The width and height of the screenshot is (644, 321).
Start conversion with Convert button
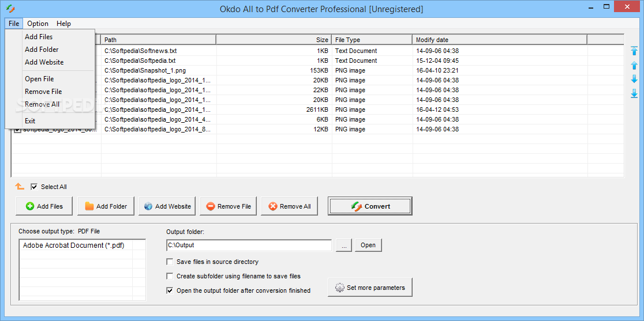[x=370, y=206]
